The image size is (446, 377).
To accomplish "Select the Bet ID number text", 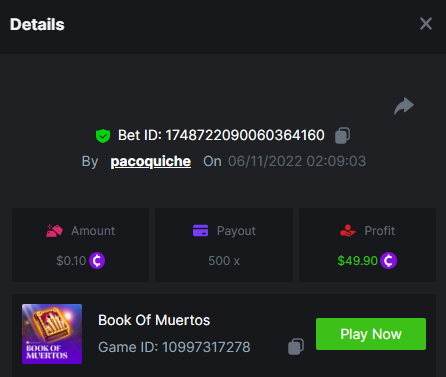I will pos(245,135).
